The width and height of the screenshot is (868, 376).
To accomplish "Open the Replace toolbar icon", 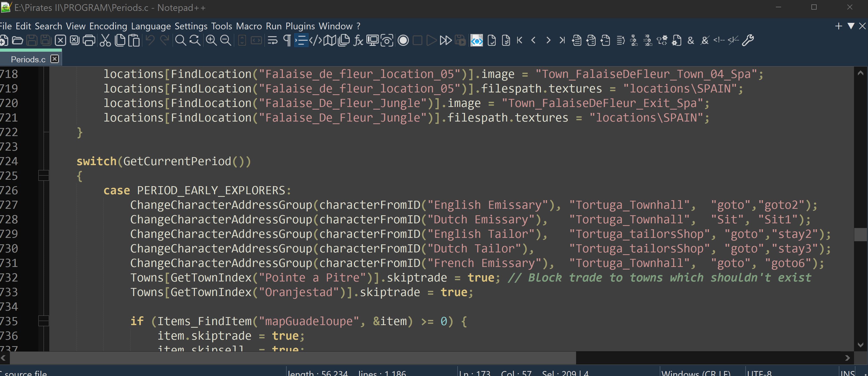I will (x=195, y=41).
